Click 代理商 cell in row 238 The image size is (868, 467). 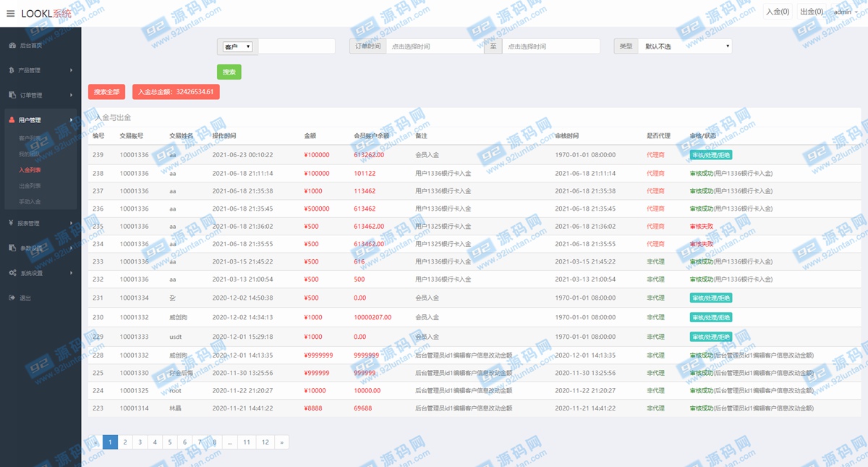pos(655,174)
